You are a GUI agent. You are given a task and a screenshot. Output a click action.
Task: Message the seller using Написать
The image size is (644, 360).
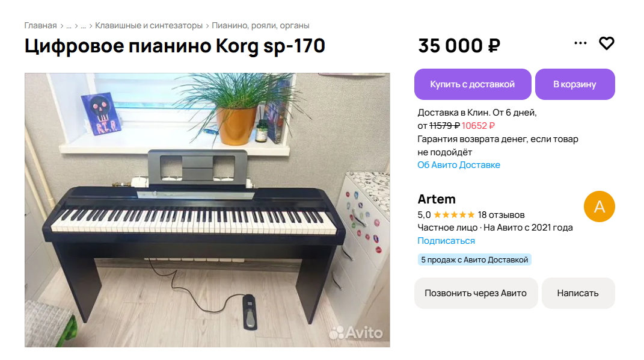pos(578,293)
